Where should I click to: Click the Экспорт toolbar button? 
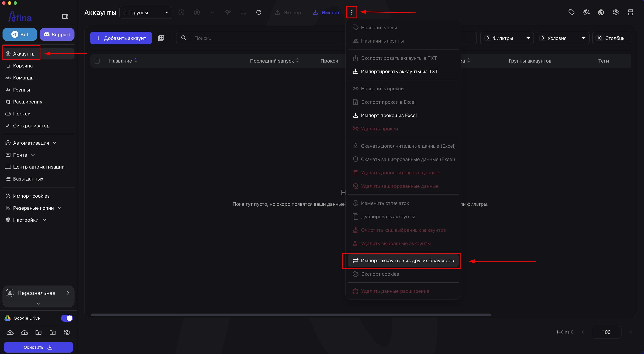click(289, 12)
